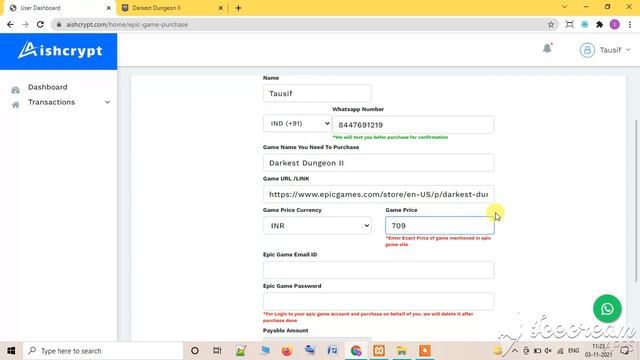640x360 pixels.
Task: Click the Name input field
Action: (x=317, y=93)
